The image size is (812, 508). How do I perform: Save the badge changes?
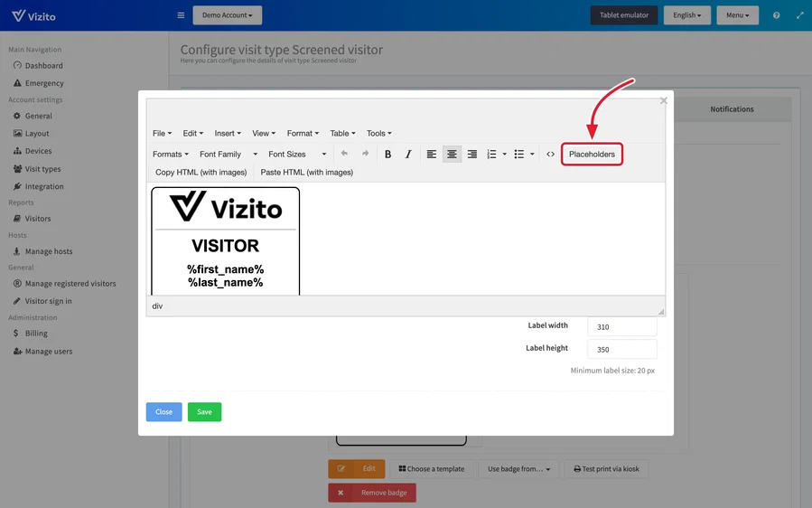pos(204,412)
